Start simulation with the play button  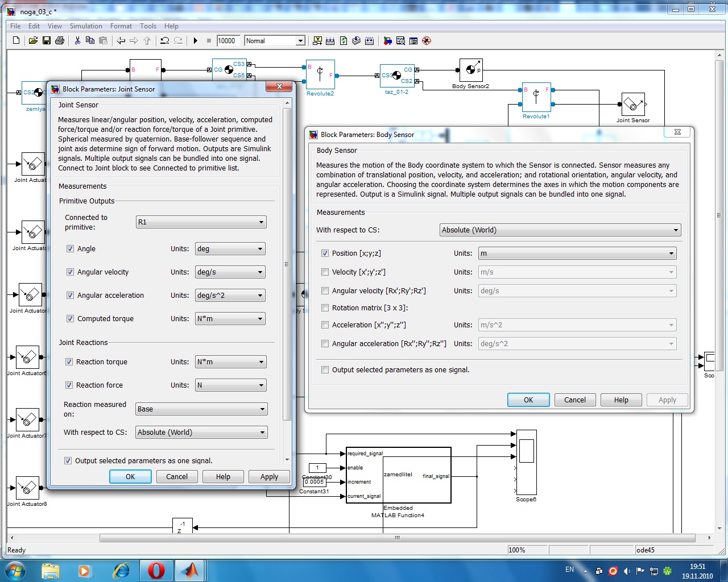click(195, 40)
